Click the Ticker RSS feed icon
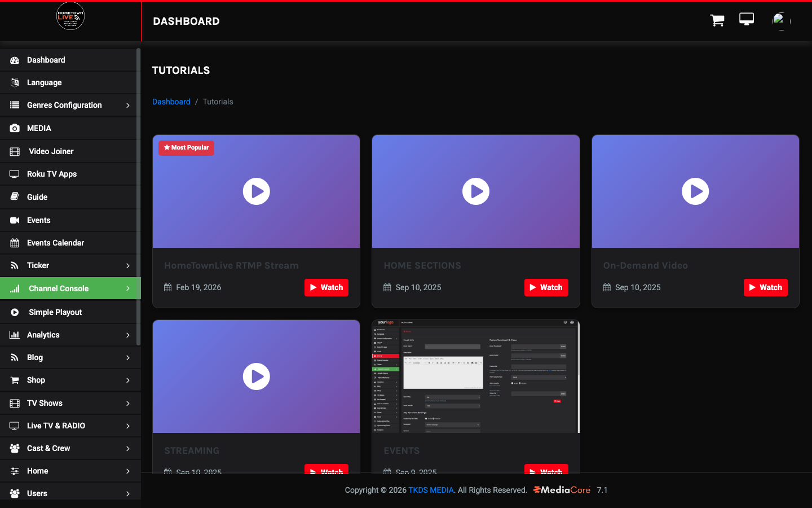The image size is (812, 508). point(15,265)
